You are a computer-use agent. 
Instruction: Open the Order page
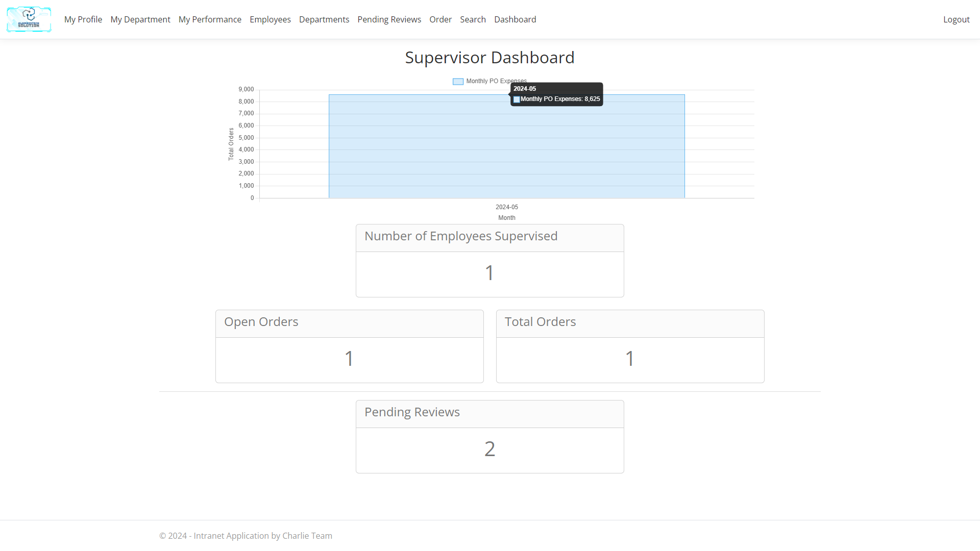(440, 19)
